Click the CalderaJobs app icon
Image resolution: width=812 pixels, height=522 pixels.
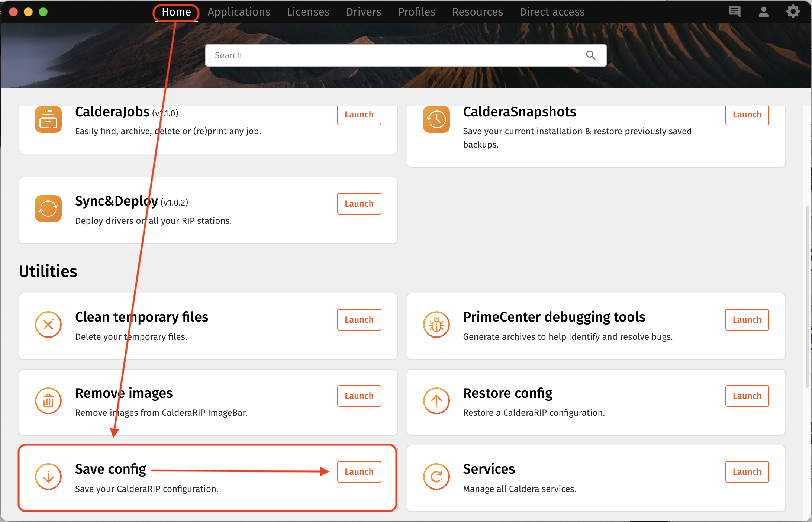(x=48, y=120)
